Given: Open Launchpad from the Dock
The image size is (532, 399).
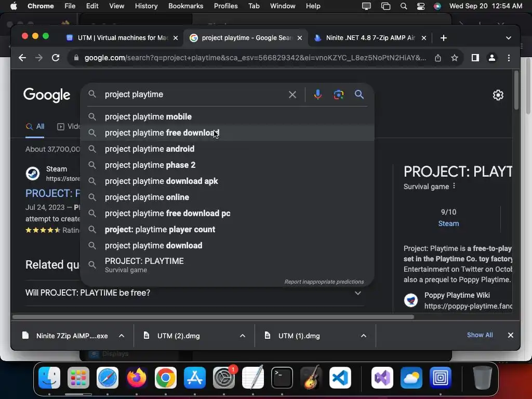Looking at the screenshot, I should point(78,377).
